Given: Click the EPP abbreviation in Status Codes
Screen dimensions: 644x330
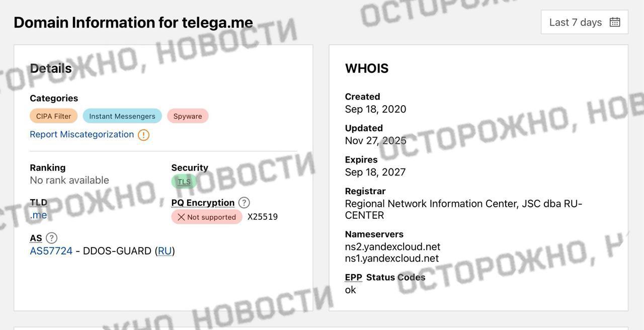Looking at the screenshot, I should [x=353, y=277].
